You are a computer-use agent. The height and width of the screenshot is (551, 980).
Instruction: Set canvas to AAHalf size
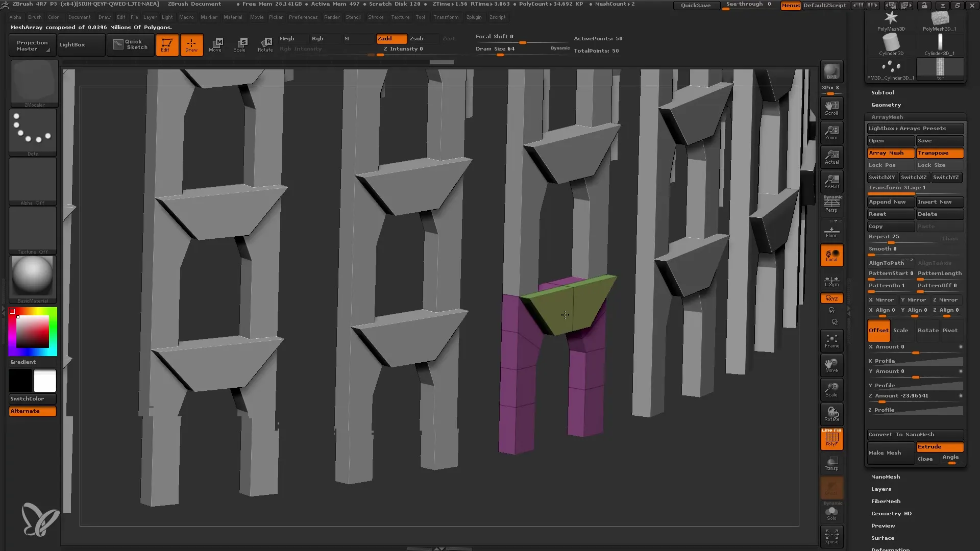[x=831, y=182]
